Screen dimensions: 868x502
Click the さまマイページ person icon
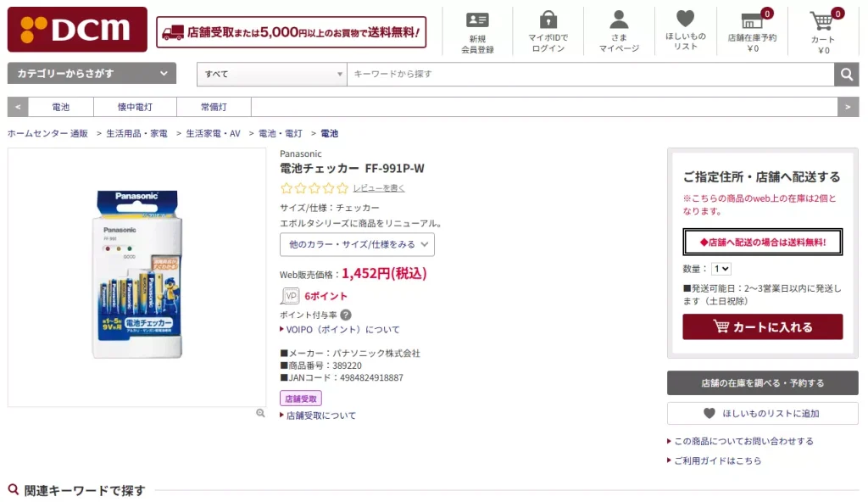619,25
